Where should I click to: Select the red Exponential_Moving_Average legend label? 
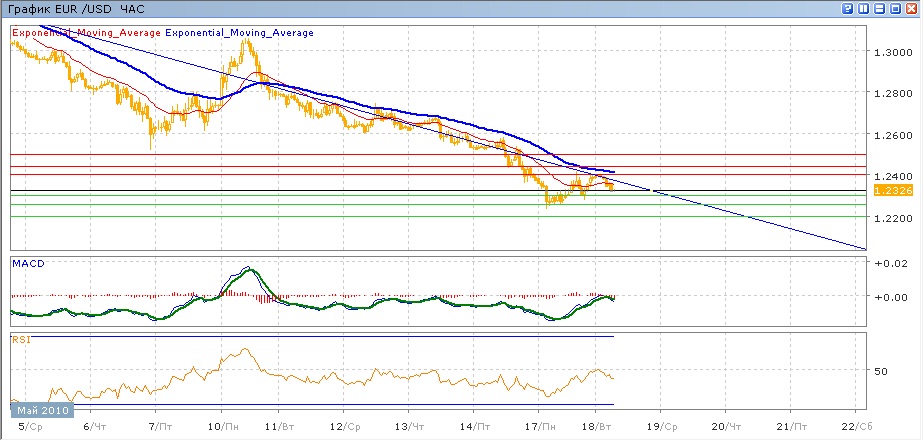click(x=86, y=33)
